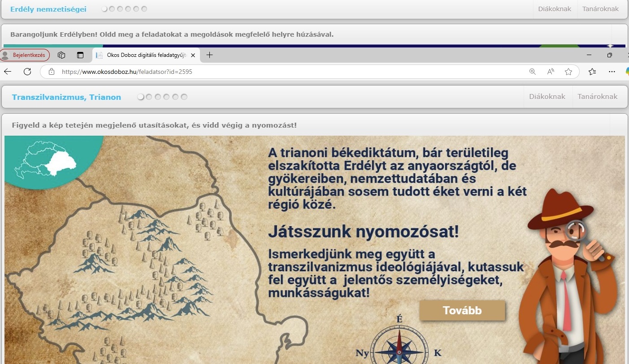Open the Diákoknak tab in the Transzilvanizmus header

pyautogui.click(x=547, y=97)
